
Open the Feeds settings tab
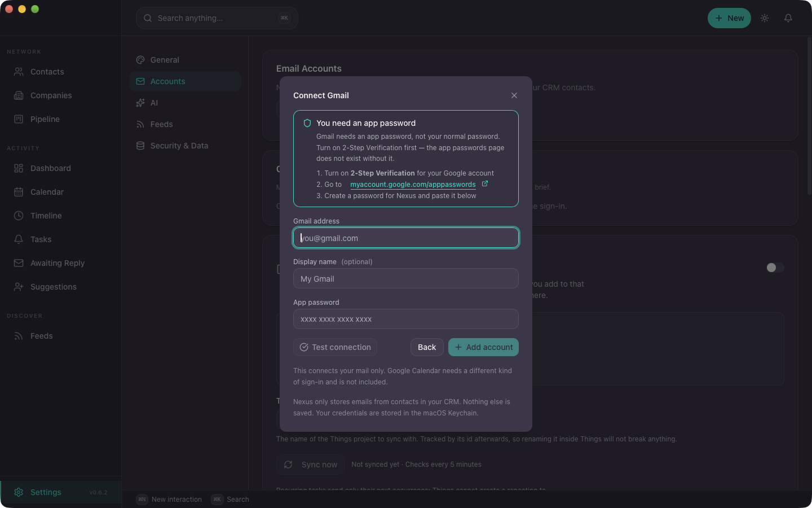[x=185, y=124]
